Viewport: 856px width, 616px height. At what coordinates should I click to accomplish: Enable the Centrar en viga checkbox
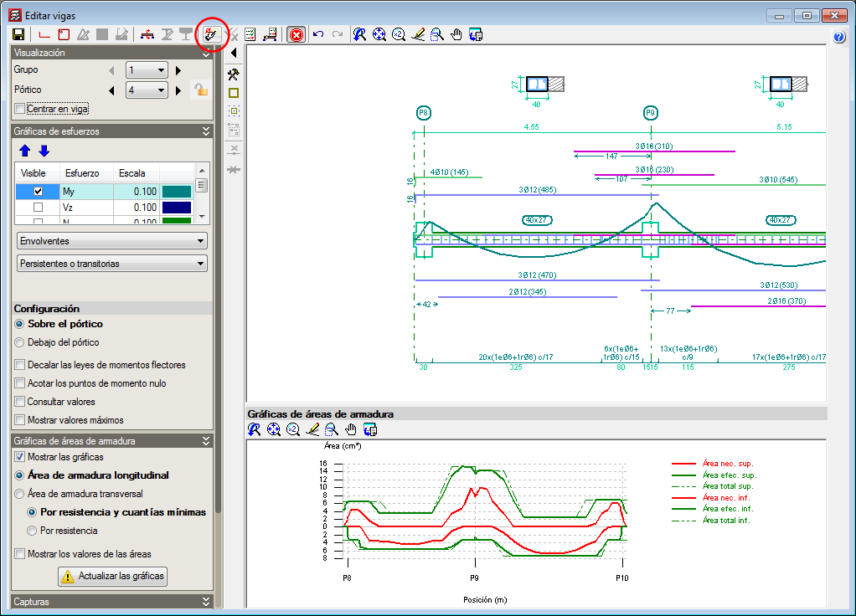pos(20,109)
